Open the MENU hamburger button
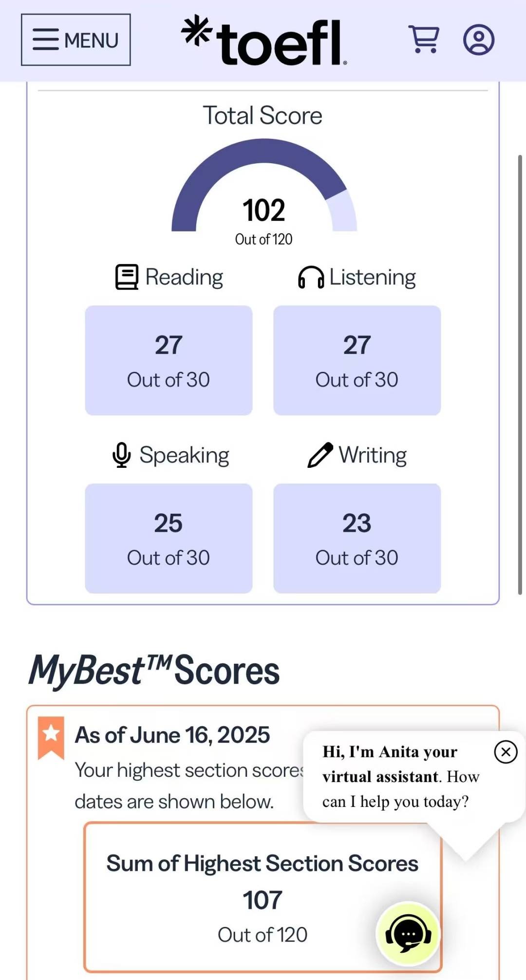The width and height of the screenshot is (526, 980). tap(76, 40)
